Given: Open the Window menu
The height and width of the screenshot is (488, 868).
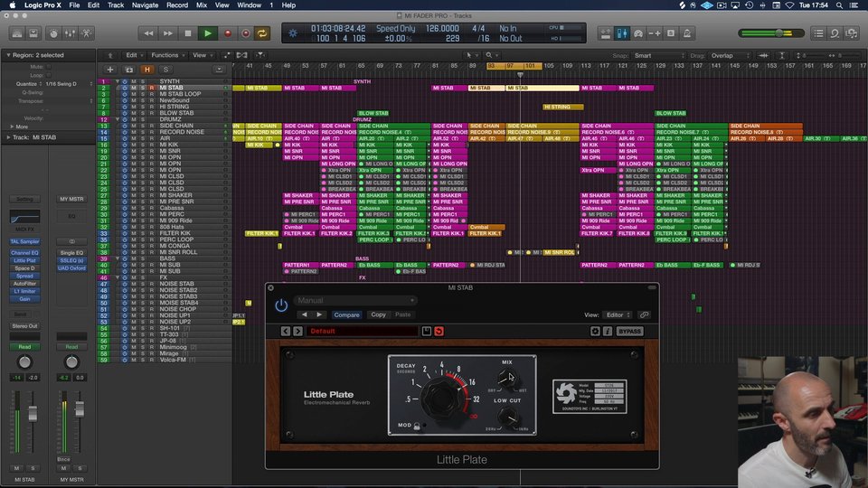Looking at the screenshot, I should (x=250, y=5).
